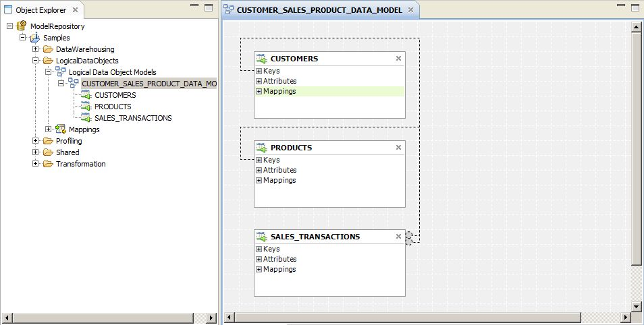
Task: Click the Samples project icon
Action: tap(34, 38)
